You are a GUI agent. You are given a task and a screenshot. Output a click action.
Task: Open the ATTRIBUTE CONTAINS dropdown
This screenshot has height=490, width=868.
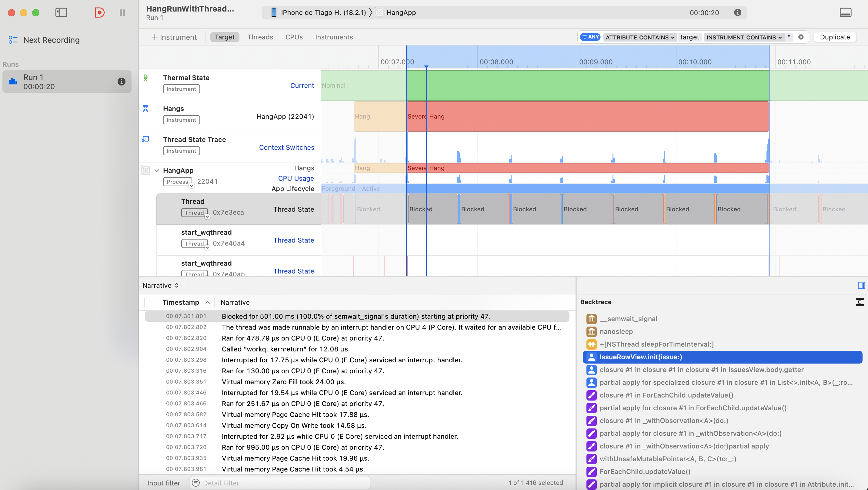pos(639,37)
